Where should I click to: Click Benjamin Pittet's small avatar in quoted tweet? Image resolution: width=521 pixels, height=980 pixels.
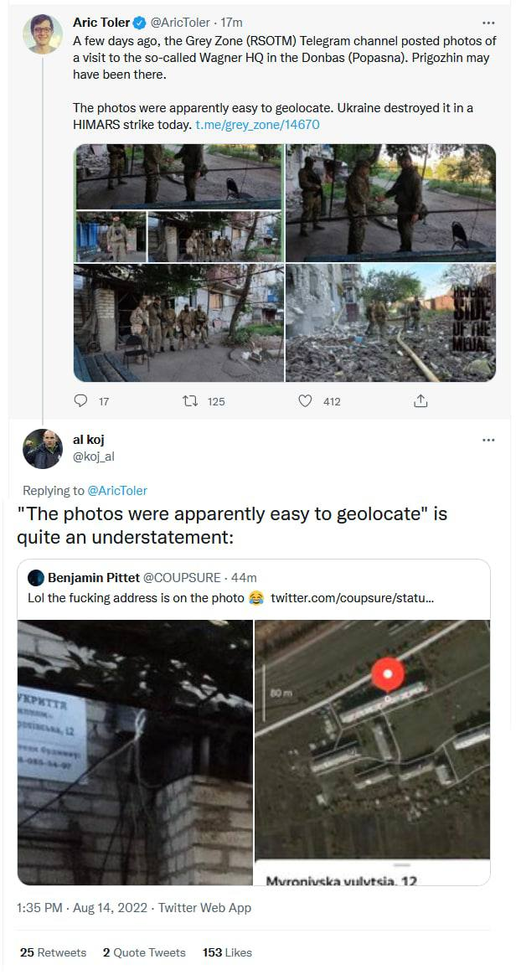pyautogui.click(x=35, y=578)
